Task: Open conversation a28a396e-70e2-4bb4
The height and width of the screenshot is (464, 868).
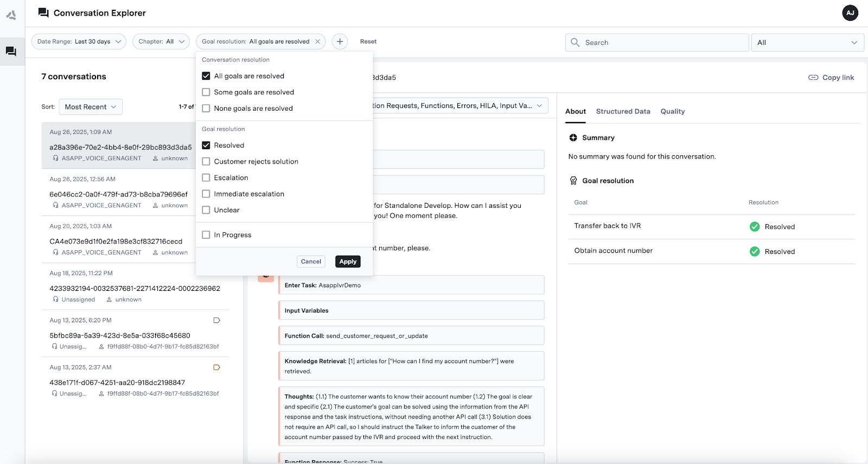Action: tap(118, 145)
